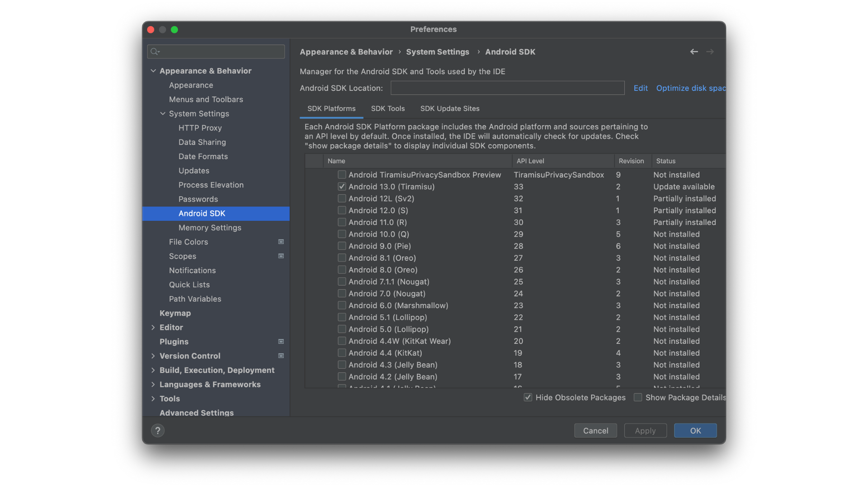The height and width of the screenshot is (488, 868).
Task: Check the Android 12.0 (S) platform checkbox
Action: pyautogui.click(x=342, y=210)
